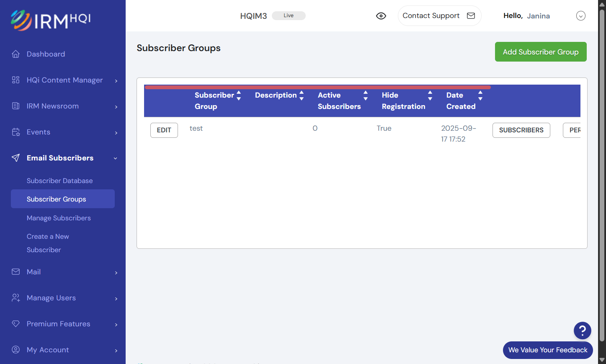Open Create a New Subscriber menu item
The image size is (606, 364).
(x=48, y=243)
